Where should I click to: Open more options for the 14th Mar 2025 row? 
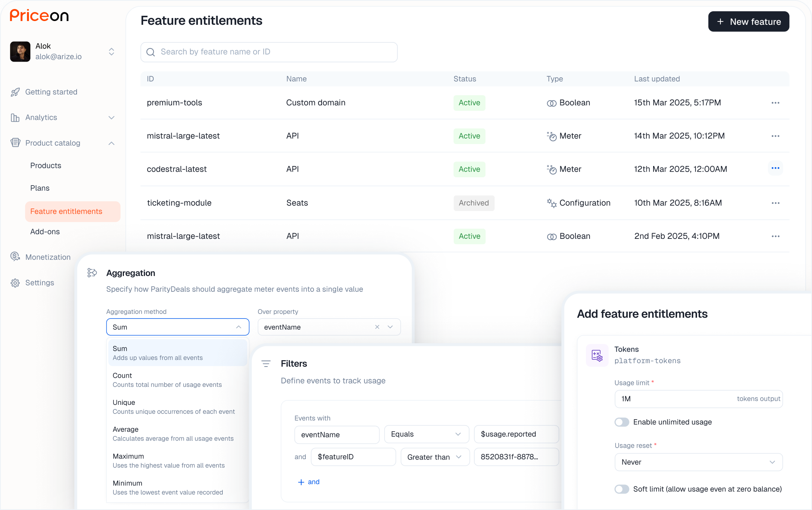(775, 136)
